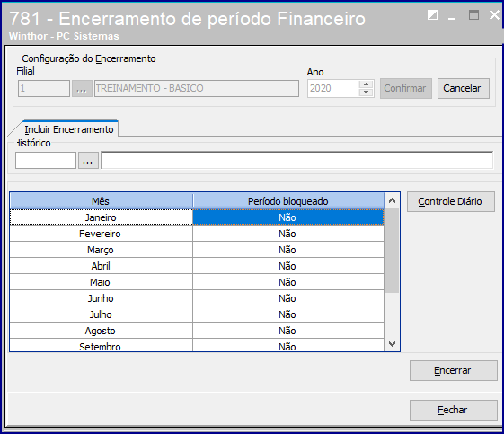Click Julho's Não blocked cell
This screenshot has width=504, height=434.
coord(288,314)
